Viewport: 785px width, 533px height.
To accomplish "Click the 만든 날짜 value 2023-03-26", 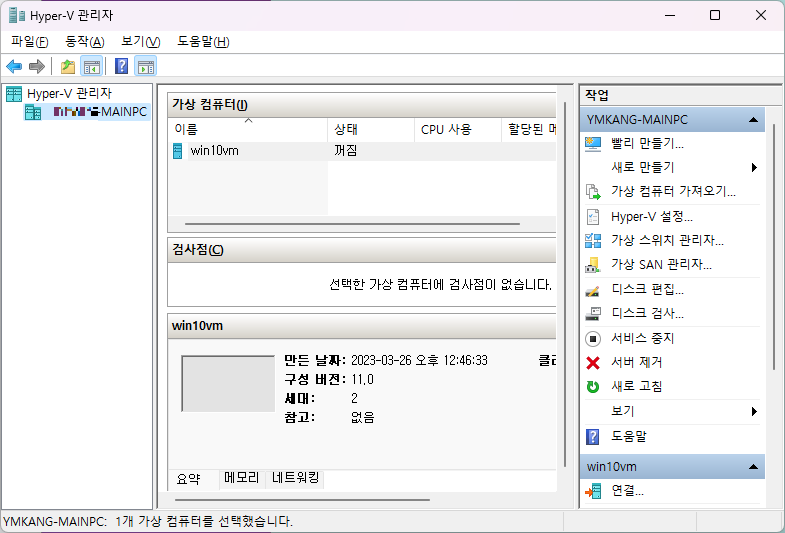I will tap(420, 361).
